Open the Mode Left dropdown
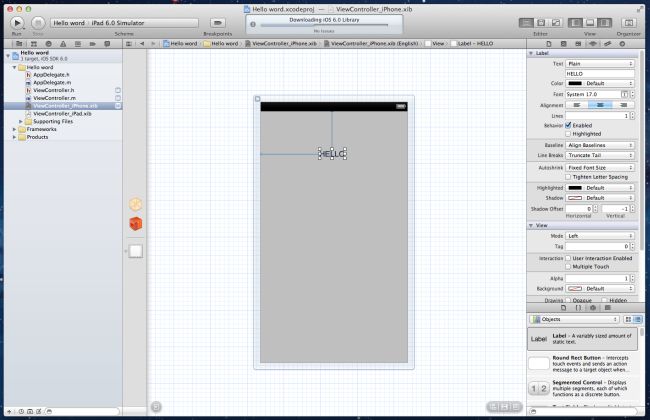 coord(600,236)
